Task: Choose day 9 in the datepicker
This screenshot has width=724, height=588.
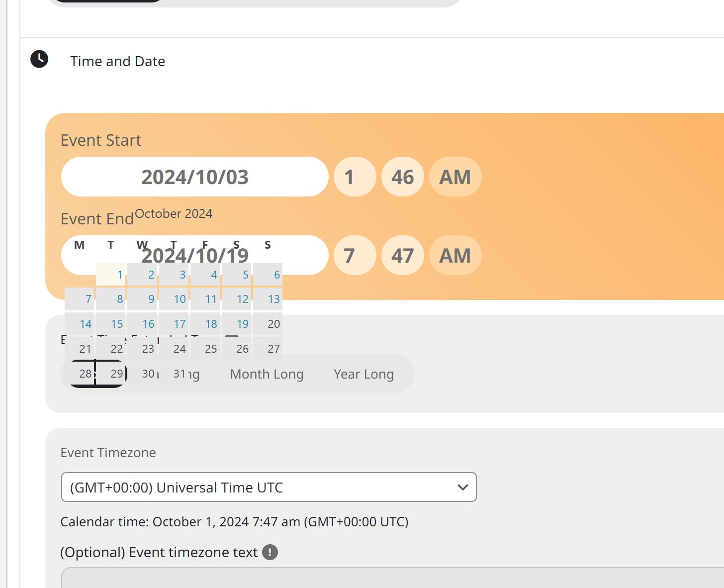Action: click(142, 299)
